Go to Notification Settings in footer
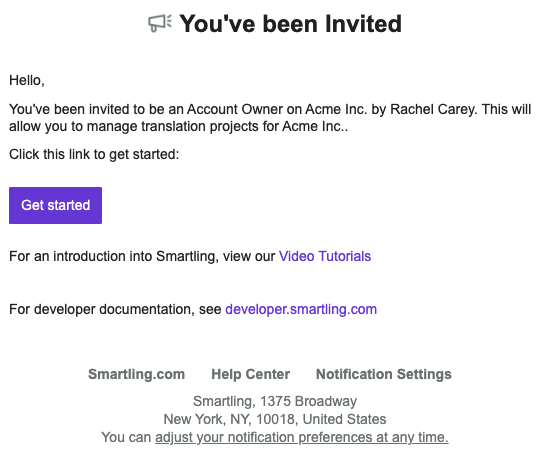The image size is (545, 454). 384,374
